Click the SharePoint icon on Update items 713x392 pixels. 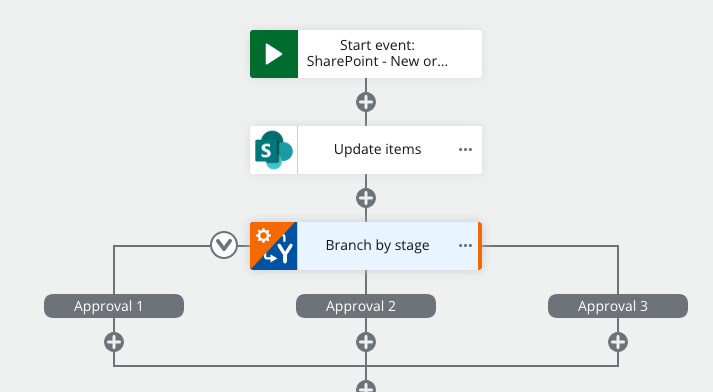coord(274,150)
